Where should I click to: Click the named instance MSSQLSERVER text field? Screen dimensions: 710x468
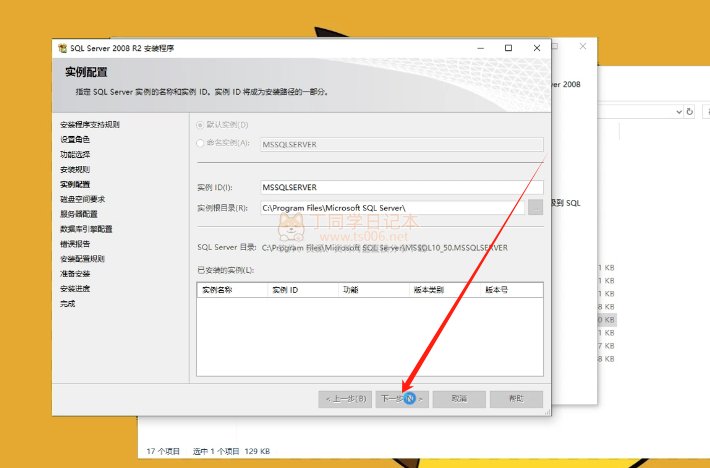402,144
